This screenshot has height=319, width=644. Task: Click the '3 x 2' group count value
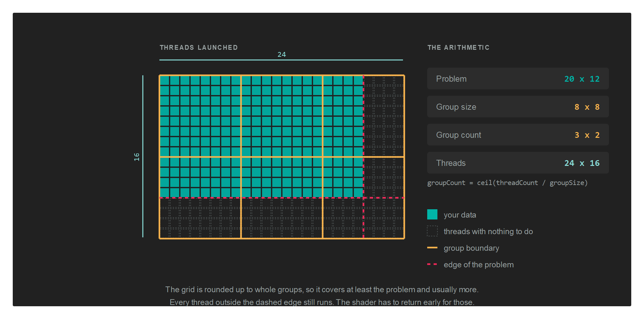[587, 135]
